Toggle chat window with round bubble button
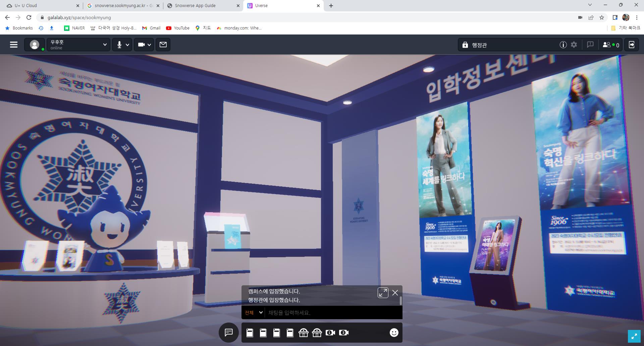This screenshot has height=346, width=644. point(229,333)
